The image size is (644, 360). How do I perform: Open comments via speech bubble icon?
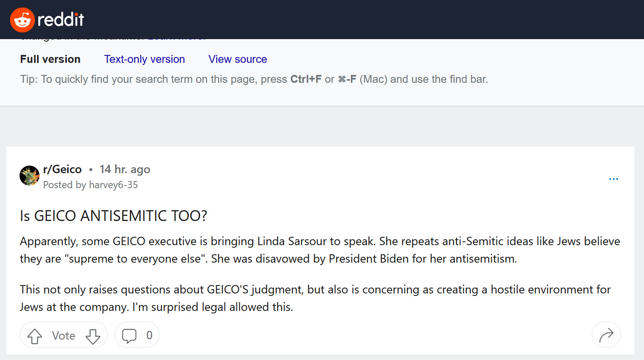pyautogui.click(x=129, y=336)
